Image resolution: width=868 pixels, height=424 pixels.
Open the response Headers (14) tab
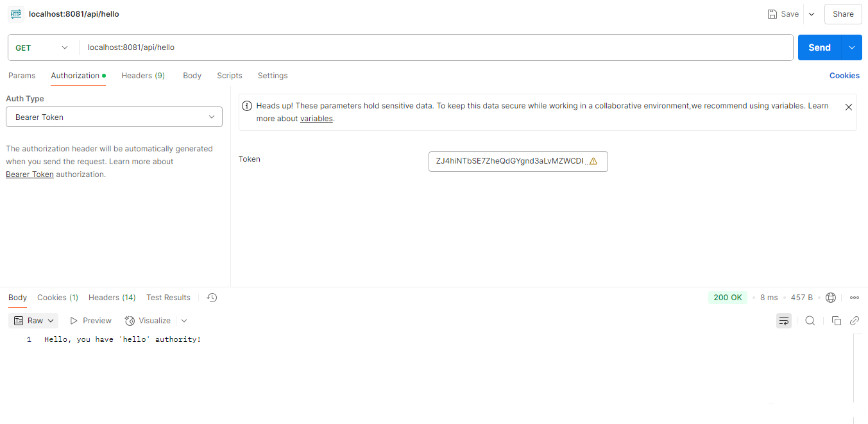tap(112, 298)
